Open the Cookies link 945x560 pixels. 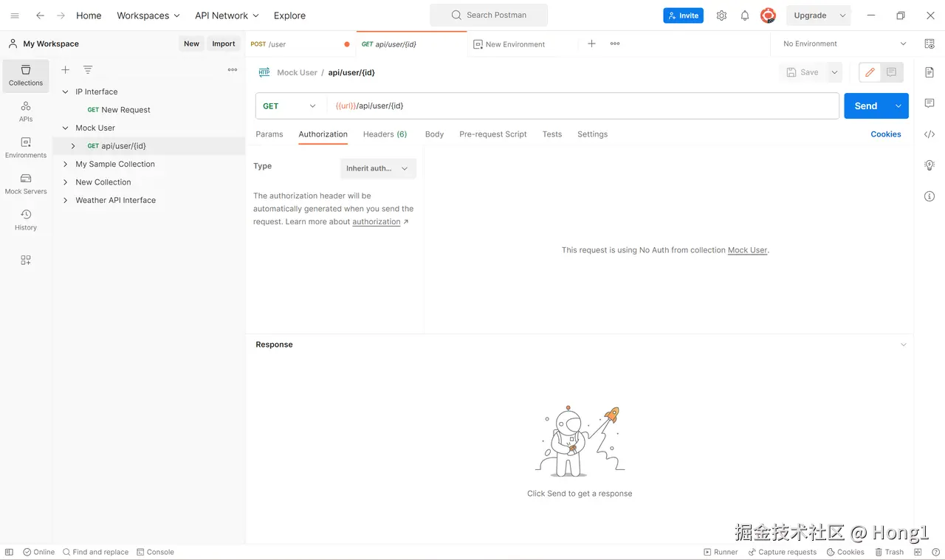coord(886,134)
